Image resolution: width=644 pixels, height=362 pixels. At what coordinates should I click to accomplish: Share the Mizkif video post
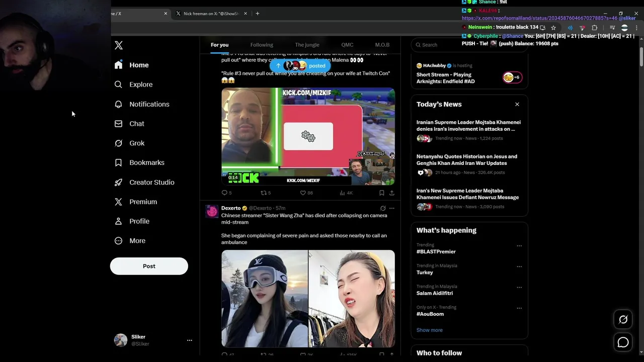[x=391, y=193]
